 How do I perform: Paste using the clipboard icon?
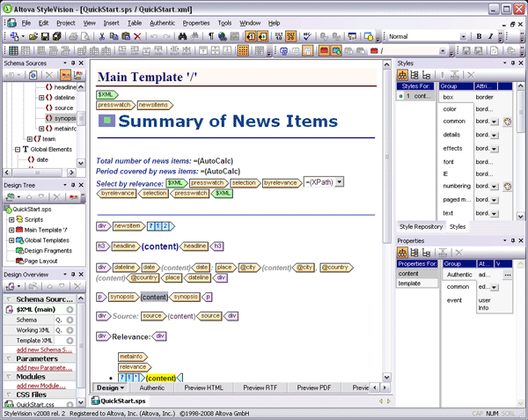point(126,36)
